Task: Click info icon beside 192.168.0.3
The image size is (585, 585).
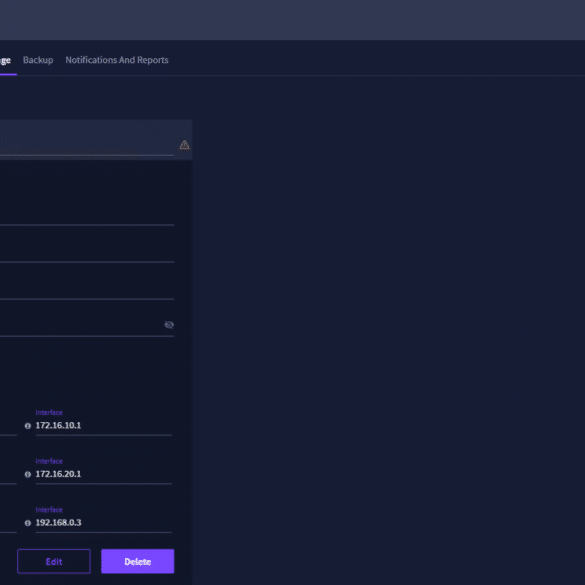Action: (28, 523)
